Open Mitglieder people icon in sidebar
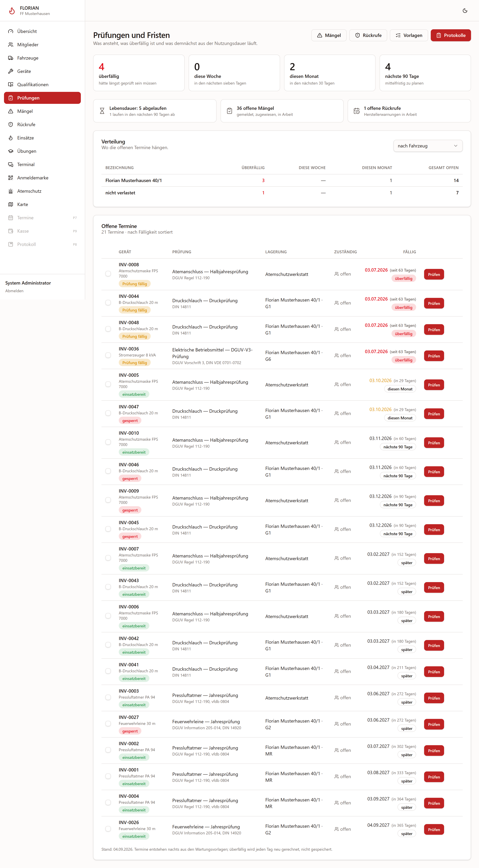The width and height of the screenshot is (479, 868). coord(11,44)
